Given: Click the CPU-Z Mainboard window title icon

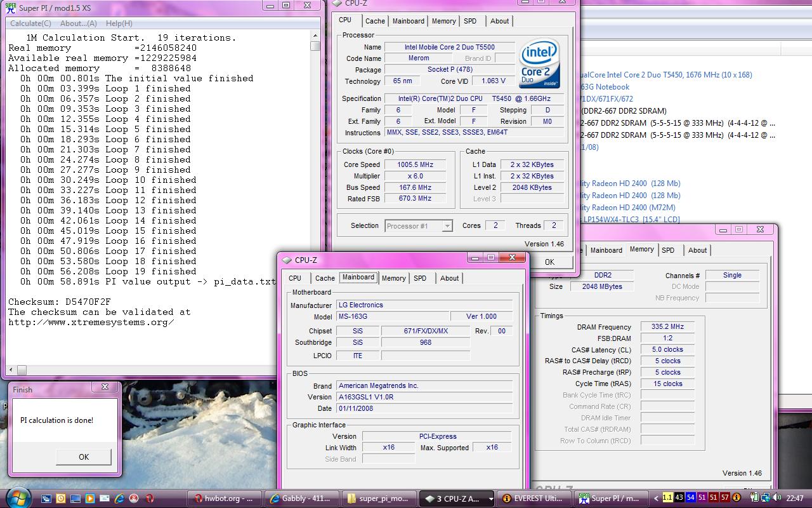Looking at the screenshot, I should click(287, 260).
